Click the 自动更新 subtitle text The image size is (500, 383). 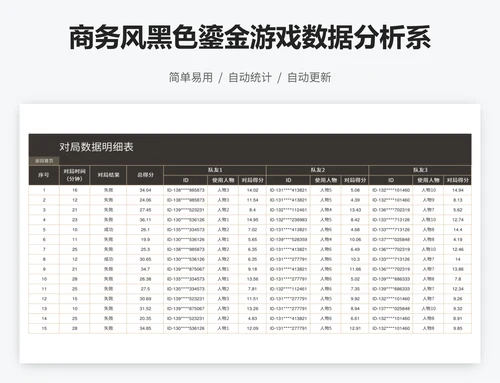tap(309, 77)
